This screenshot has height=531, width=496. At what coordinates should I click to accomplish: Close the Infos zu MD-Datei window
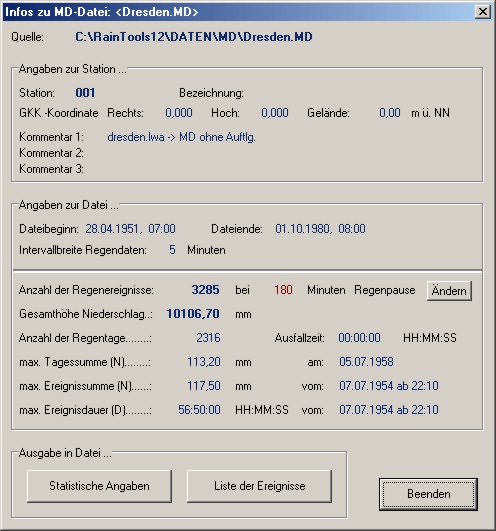pyautogui.click(x=482, y=12)
